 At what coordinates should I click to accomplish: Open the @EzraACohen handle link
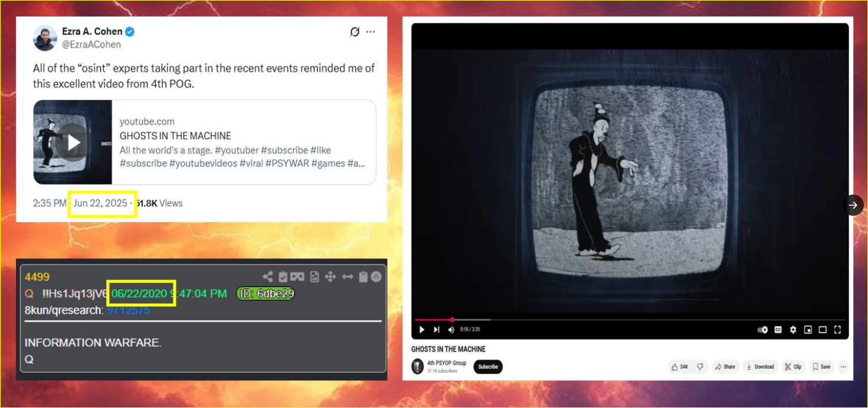(x=91, y=45)
